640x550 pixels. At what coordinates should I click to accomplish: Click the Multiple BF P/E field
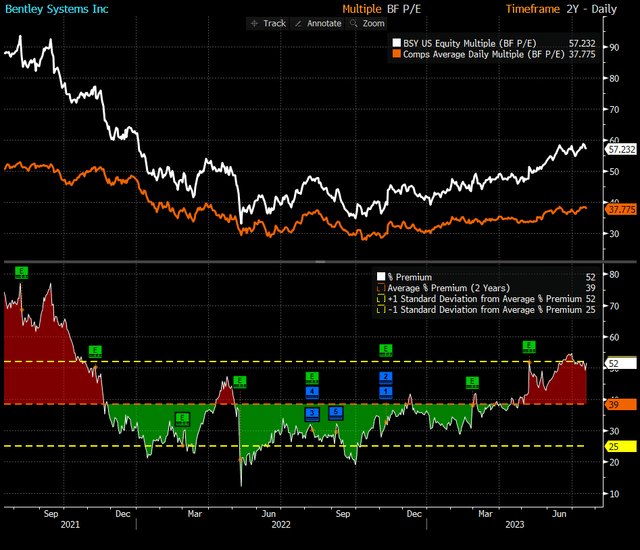[381, 9]
